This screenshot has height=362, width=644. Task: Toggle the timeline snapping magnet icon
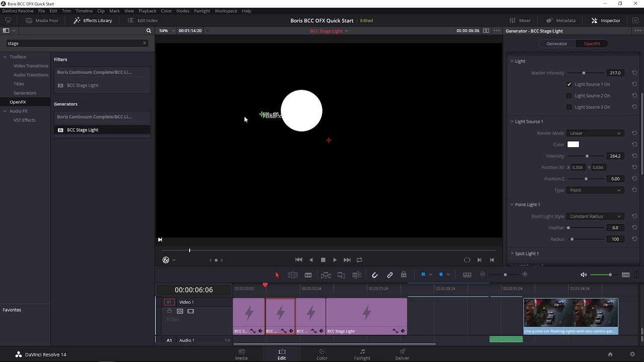375,275
